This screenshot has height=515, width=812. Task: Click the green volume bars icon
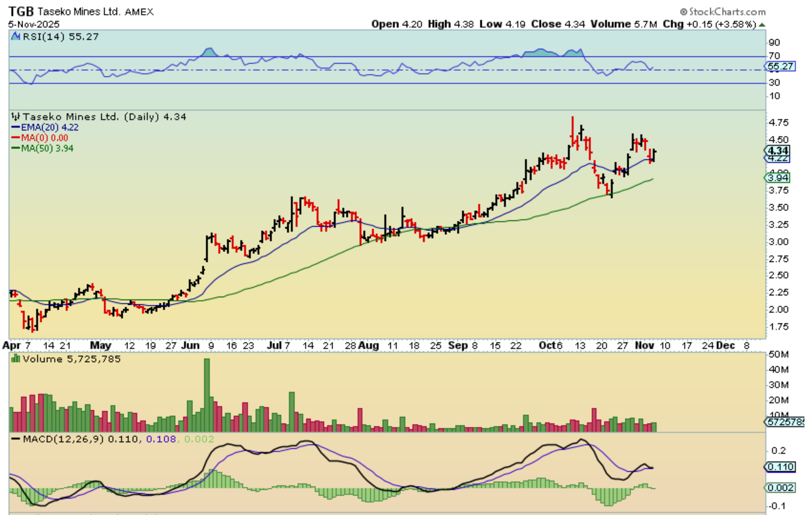(16, 359)
